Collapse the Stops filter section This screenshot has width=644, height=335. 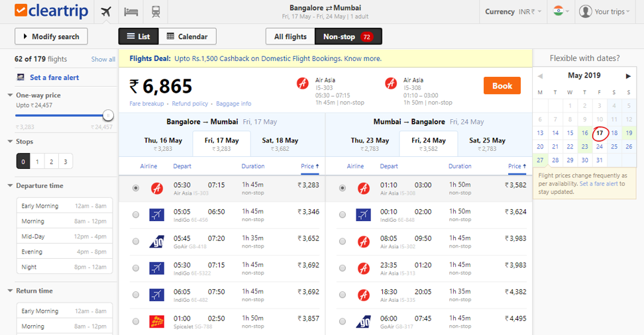pos(11,142)
